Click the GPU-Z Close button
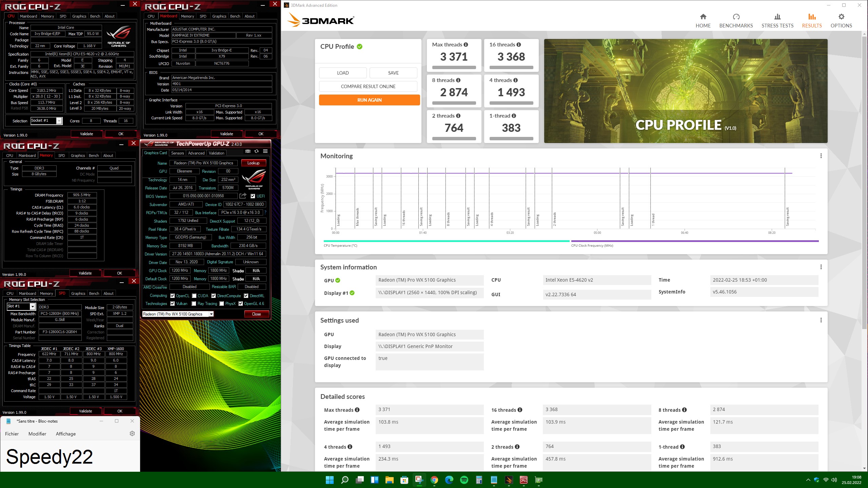 point(256,314)
